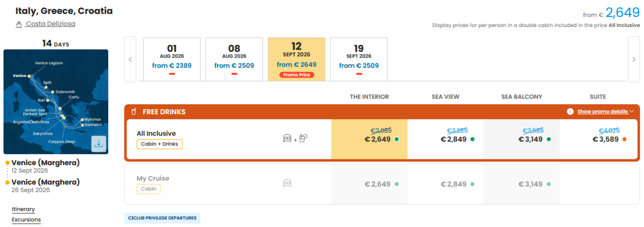
Task: Choose the 08 Aug 2026 departure date
Action: (234, 59)
